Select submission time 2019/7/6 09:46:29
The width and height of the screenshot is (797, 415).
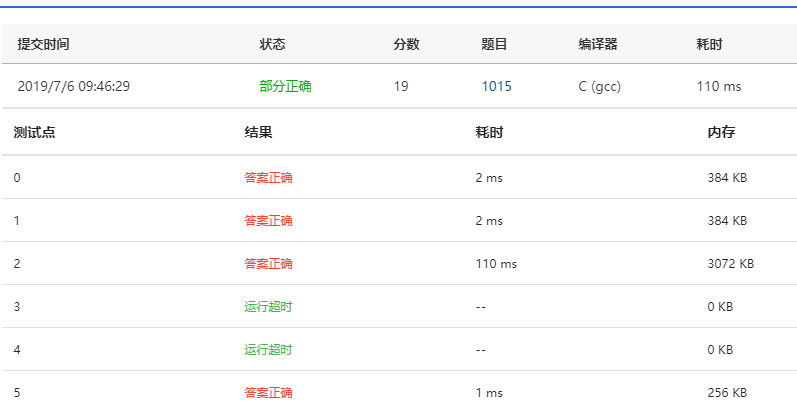pos(74,86)
